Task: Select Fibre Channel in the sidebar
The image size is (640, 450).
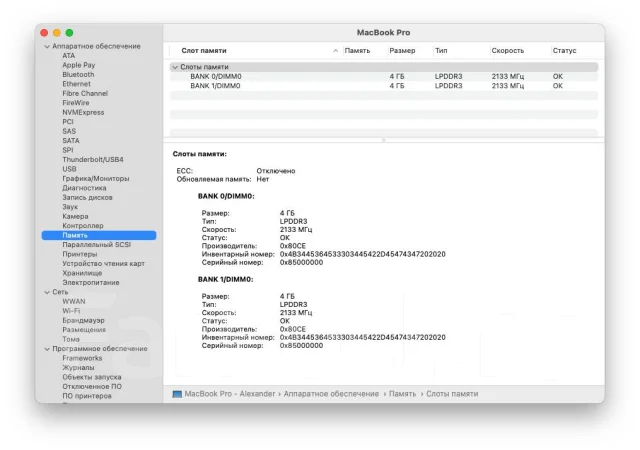Action: 85,93
